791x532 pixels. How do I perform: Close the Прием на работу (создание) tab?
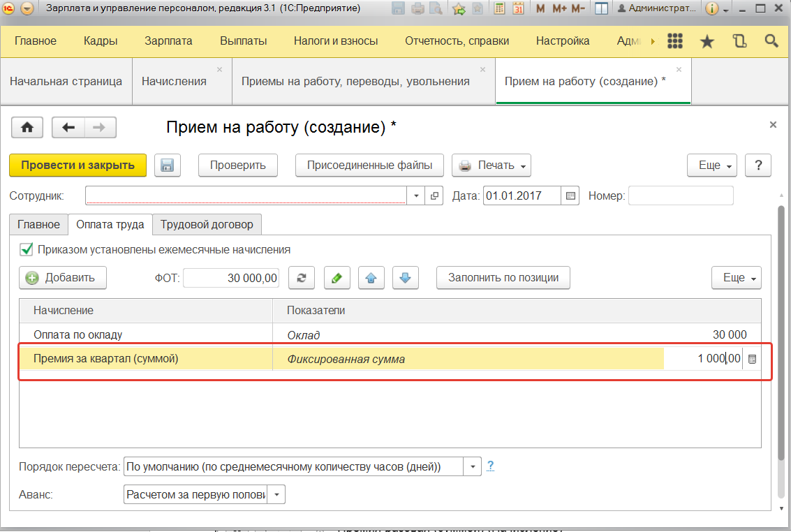tap(679, 70)
